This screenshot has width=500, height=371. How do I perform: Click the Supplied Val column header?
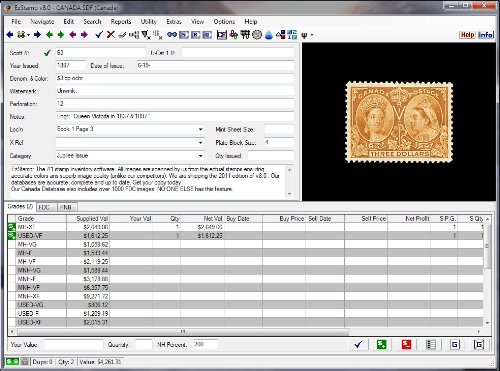pos(88,219)
